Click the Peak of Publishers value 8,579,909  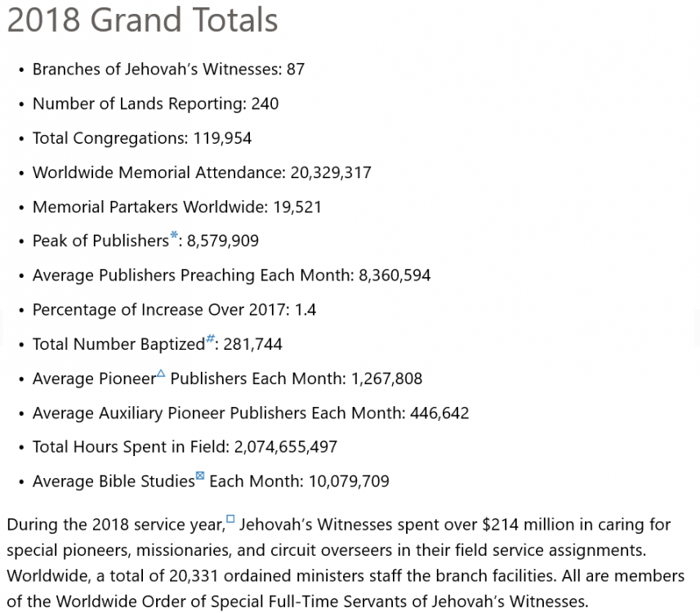coord(223,241)
